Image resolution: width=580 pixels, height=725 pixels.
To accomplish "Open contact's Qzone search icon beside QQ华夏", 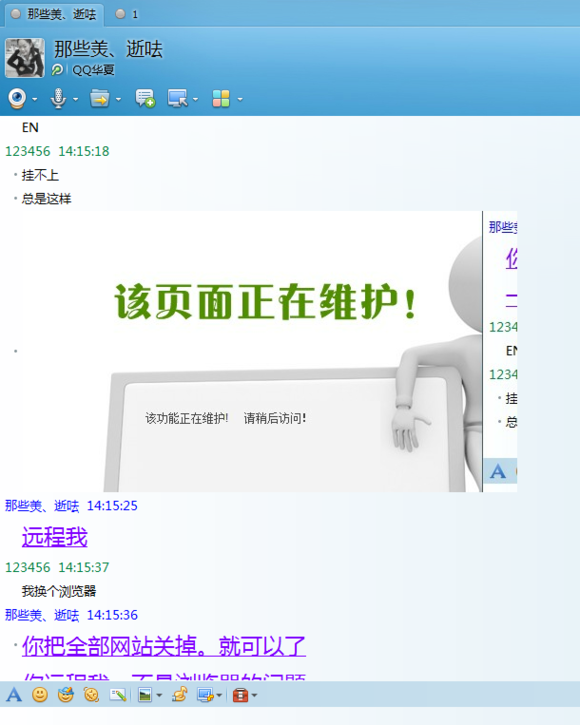I will pos(57,70).
